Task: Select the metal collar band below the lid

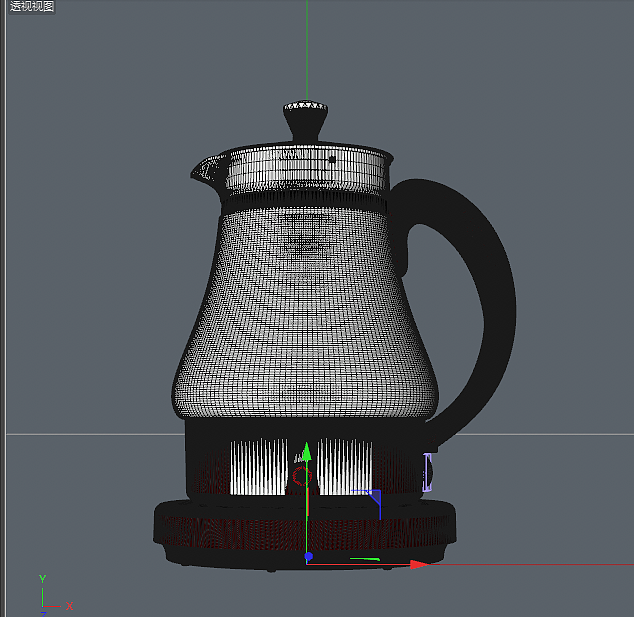Action: [x=300, y=172]
